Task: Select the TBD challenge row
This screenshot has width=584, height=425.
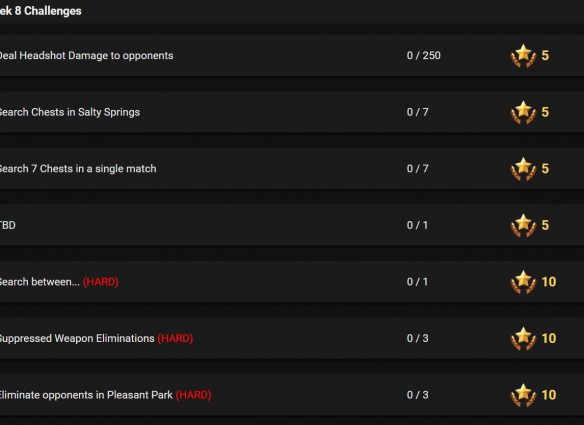Action: click(292, 225)
